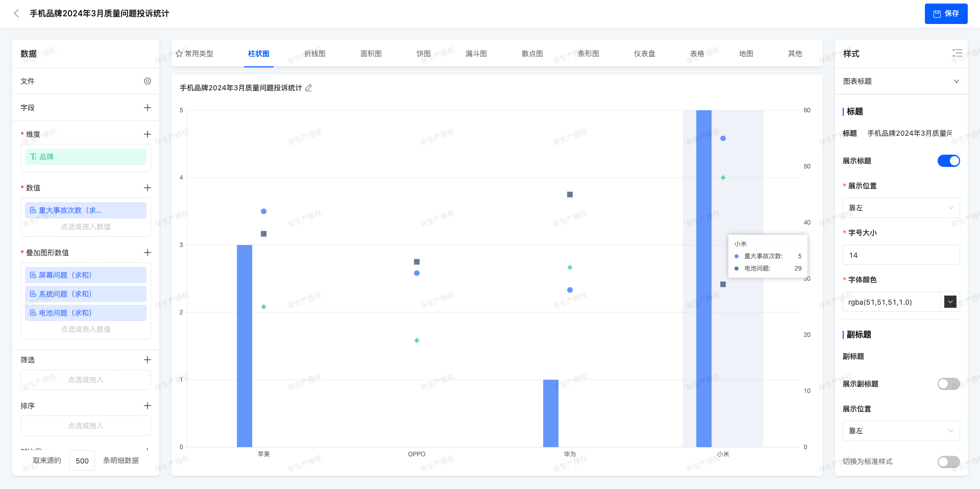The image size is (980, 489).
Task: Add a new field with plus icon
Action: click(148, 108)
